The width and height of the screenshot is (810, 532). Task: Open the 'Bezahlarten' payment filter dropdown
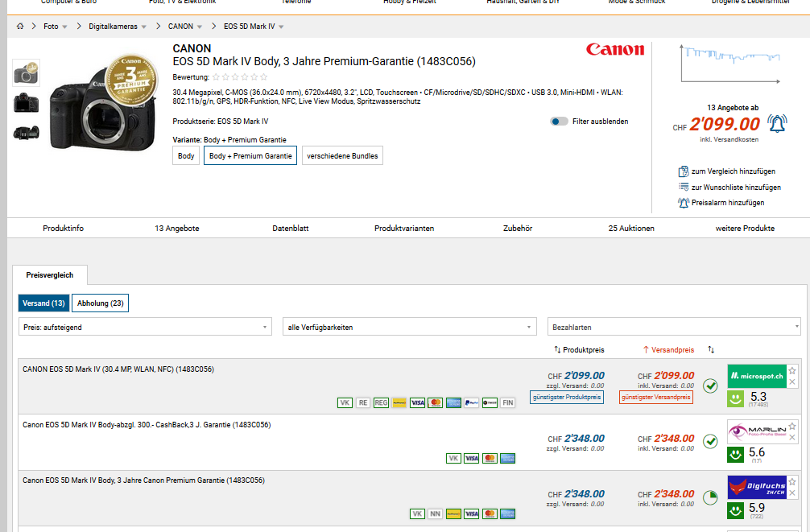click(674, 328)
